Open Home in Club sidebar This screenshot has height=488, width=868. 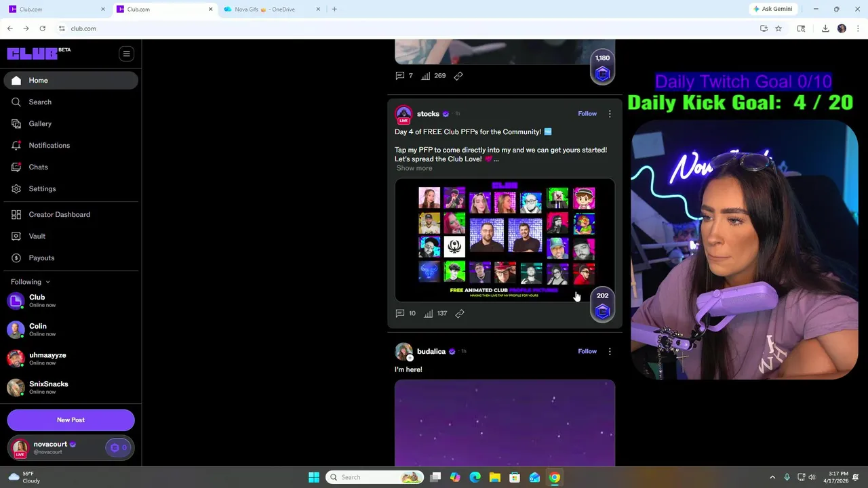click(x=71, y=81)
